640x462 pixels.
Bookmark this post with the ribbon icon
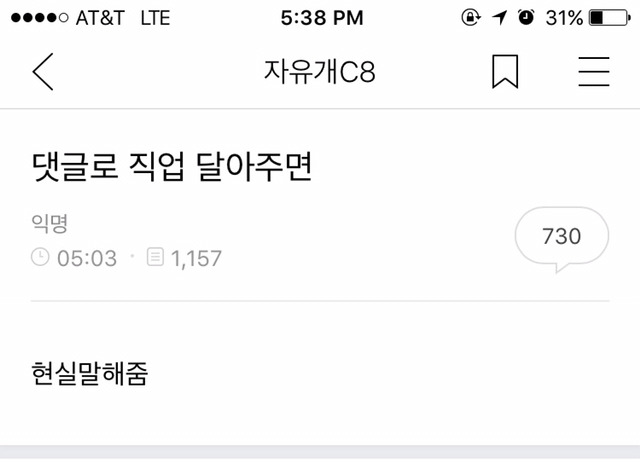[x=505, y=71]
